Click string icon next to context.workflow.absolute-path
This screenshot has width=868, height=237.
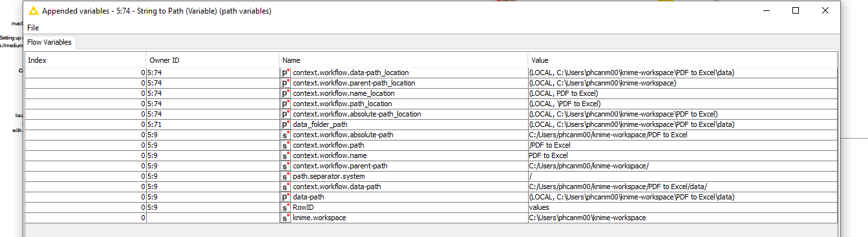pyautogui.click(x=286, y=135)
